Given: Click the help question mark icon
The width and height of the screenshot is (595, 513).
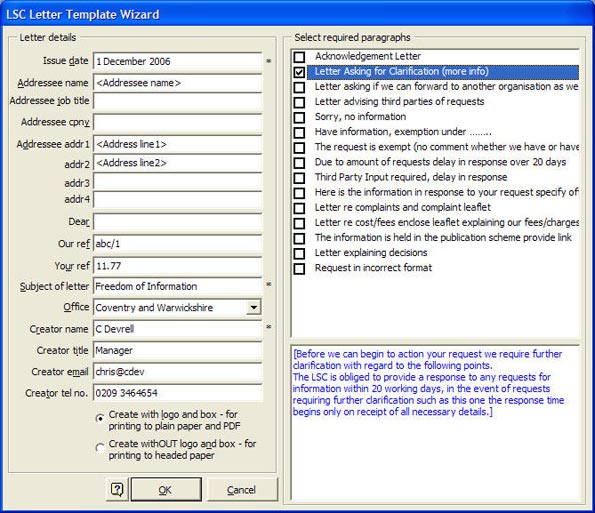Looking at the screenshot, I should (117, 489).
